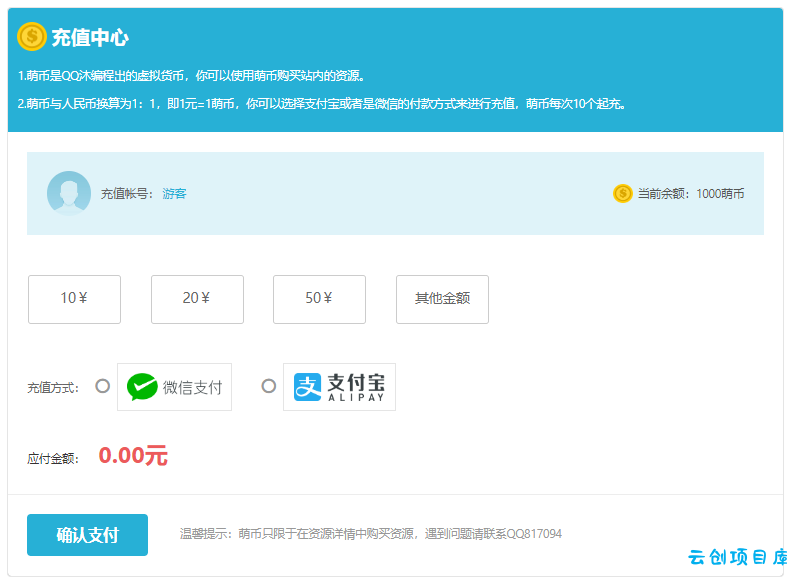Click the 充值中心 heading text
The height and width of the screenshot is (582, 787).
(90, 38)
